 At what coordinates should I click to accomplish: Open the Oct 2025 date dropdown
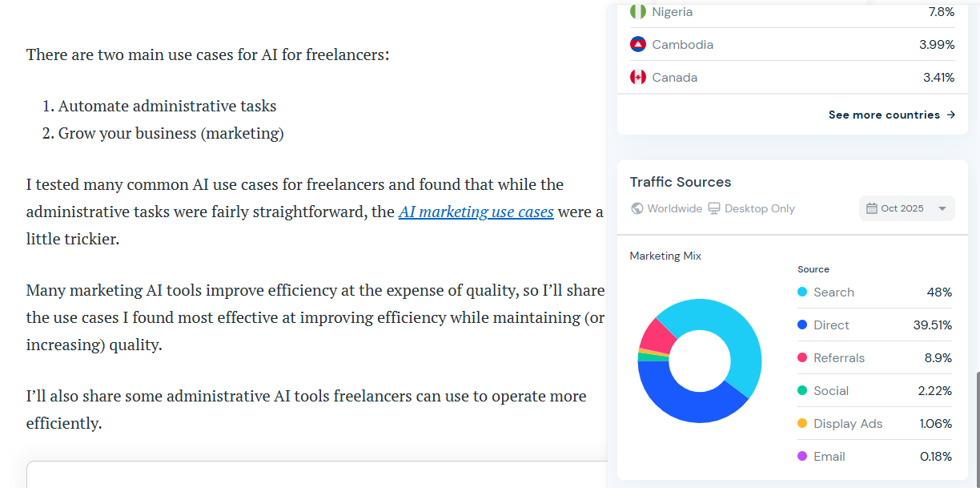coord(906,208)
